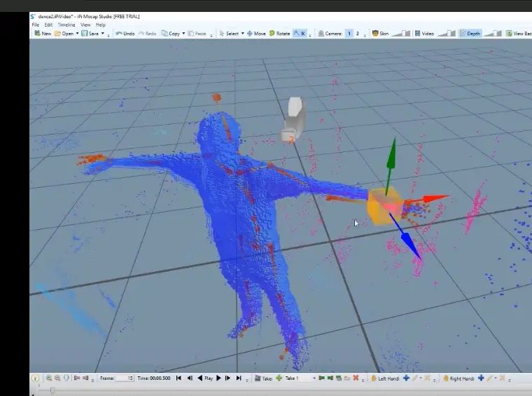The image size is (532, 396).
Task: Switch to Camera 1 view
Action: point(349,33)
